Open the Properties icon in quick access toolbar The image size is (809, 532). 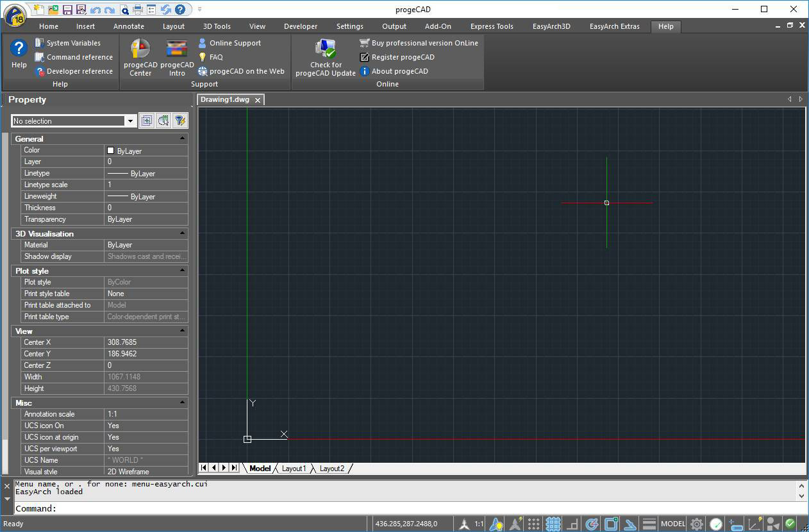point(151,10)
